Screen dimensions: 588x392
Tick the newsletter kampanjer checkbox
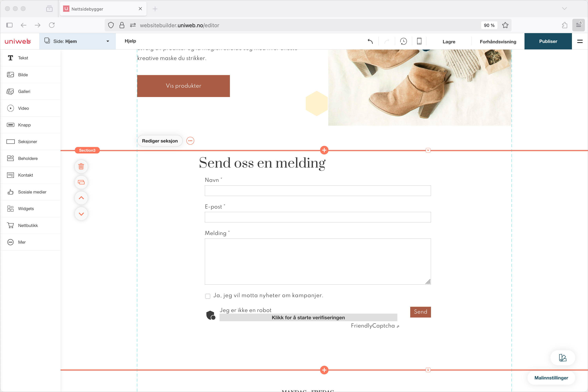(x=208, y=296)
